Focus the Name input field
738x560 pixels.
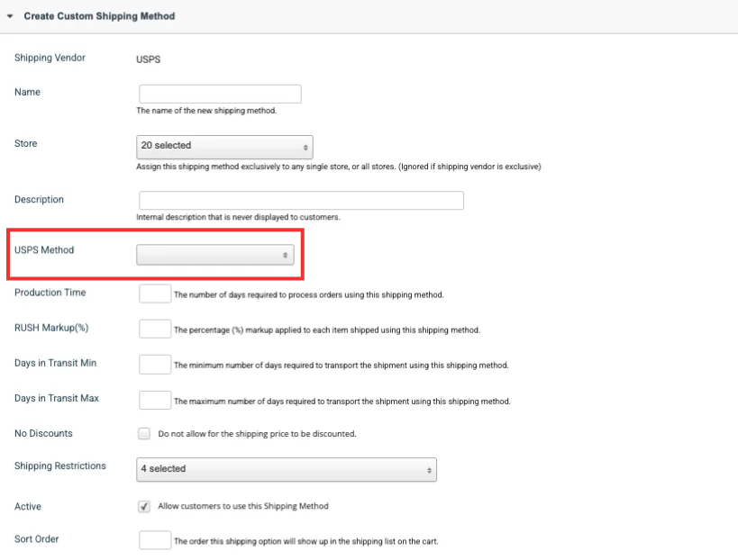(x=220, y=94)
